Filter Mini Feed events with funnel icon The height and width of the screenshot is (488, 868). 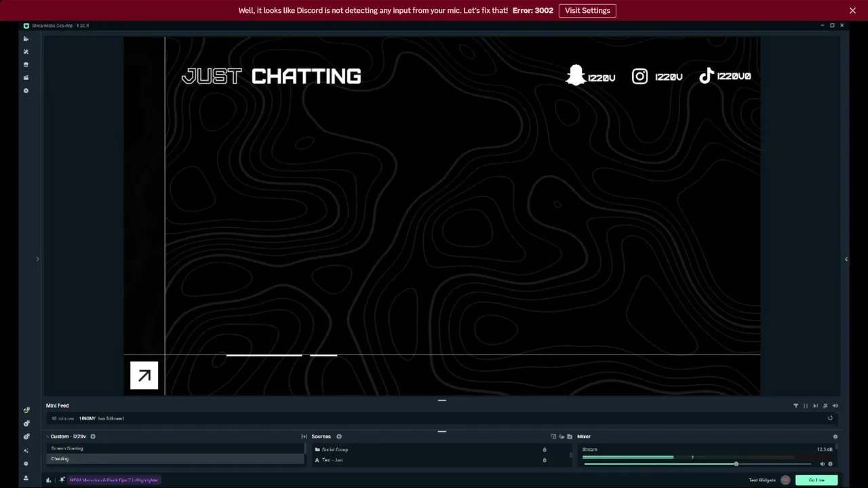pos(795,405)
